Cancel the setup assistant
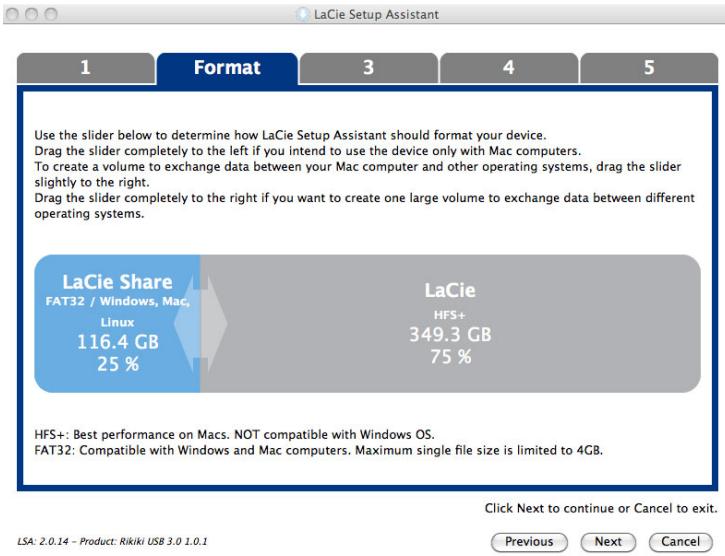725x556 pixels. click(686, 539)
